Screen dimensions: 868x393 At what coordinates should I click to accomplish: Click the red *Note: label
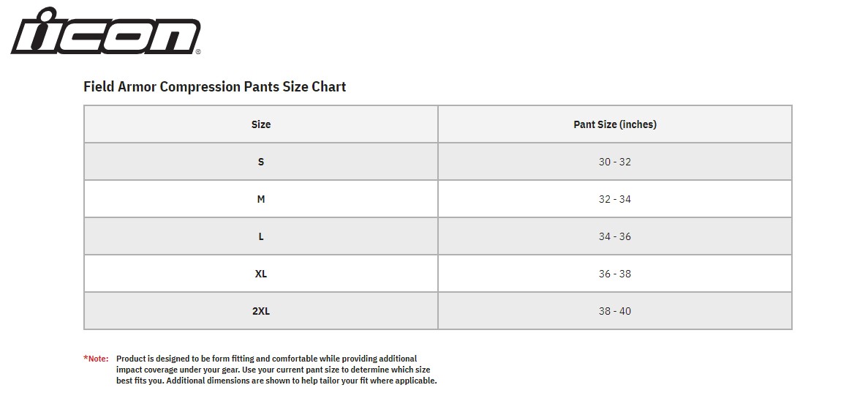coord(96,359)
